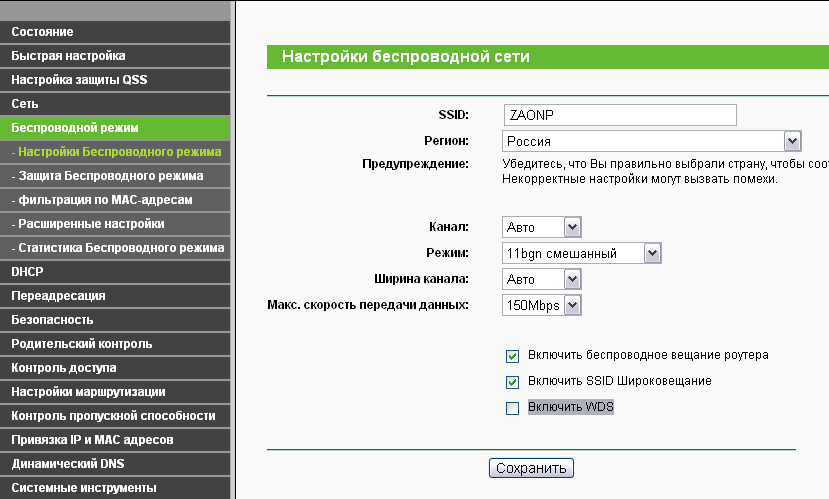829x499 pixels.
Task: Open 'Статистика Беспроводного режима' submenu item
Action: (x=117, y=248)
